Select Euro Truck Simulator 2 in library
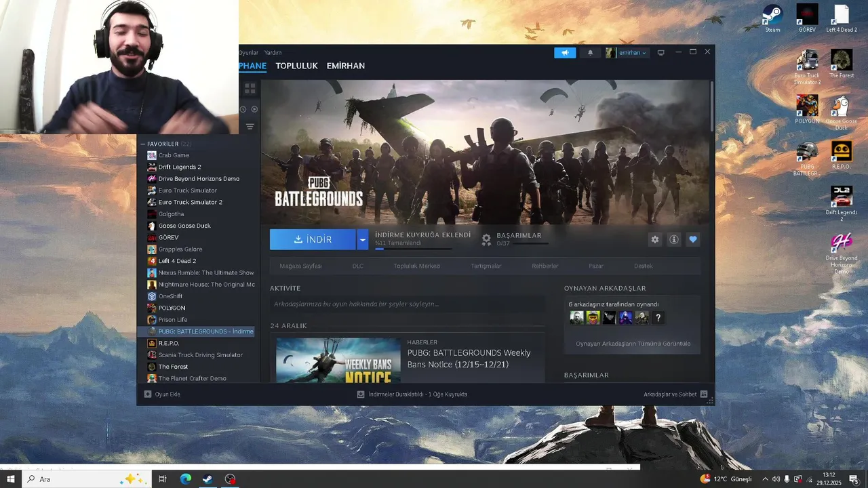Viewport: 868px width, 488px height. coord(190,202)
